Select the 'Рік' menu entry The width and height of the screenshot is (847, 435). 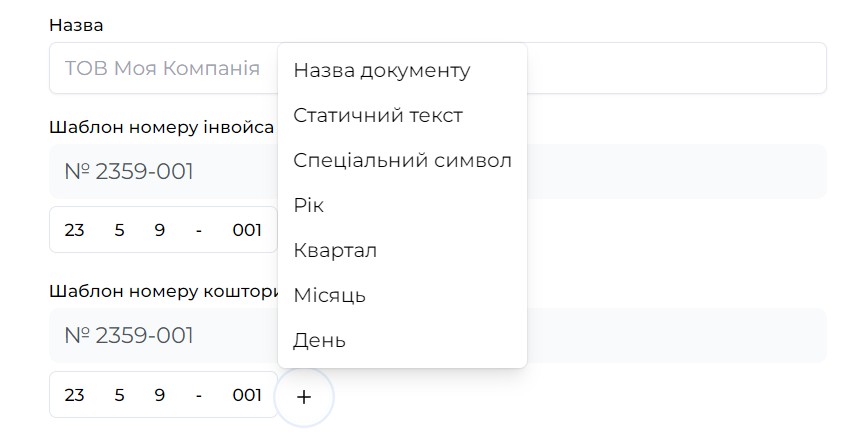coord(309,206)
